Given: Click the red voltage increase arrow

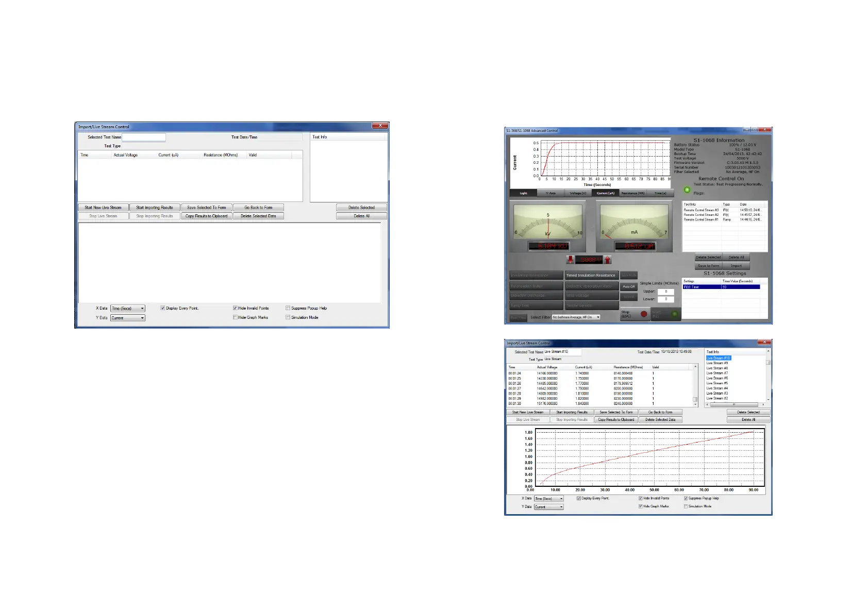Looking at the screenshot, I should (608, 260).
